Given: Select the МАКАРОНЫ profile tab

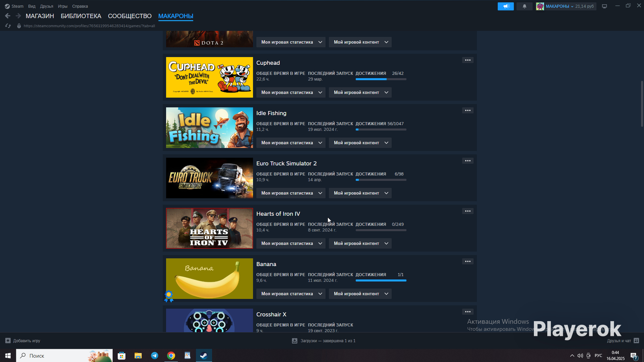Looking at the screenshot, I should point(176,16).
